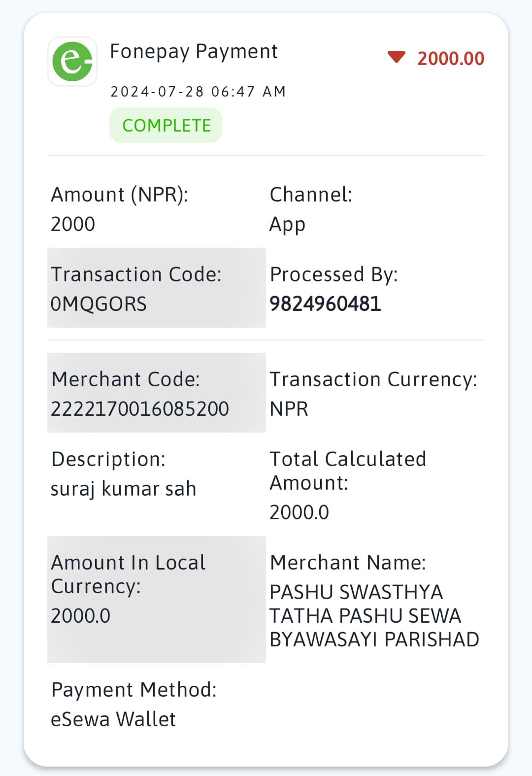532x776 pixels.
Task: Tap the Amount (NPR) value 2000
Action: coord(73,224)
